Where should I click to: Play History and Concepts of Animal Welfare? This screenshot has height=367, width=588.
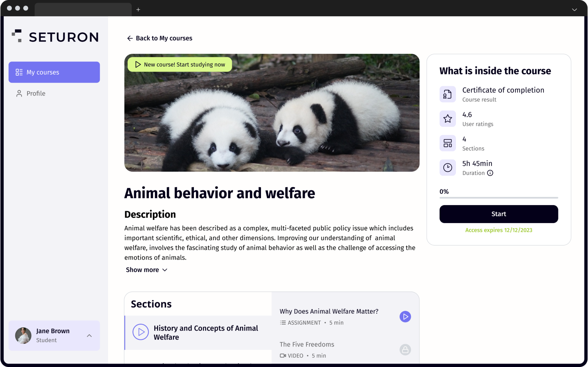coord(141,332)
